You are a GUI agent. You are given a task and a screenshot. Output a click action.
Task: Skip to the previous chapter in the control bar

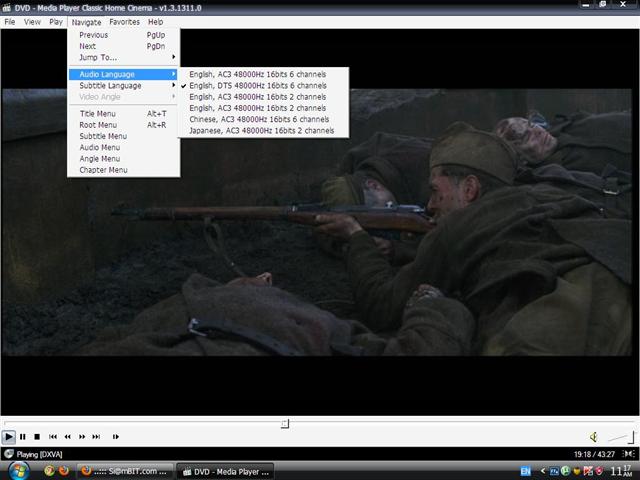coord(53,437)
